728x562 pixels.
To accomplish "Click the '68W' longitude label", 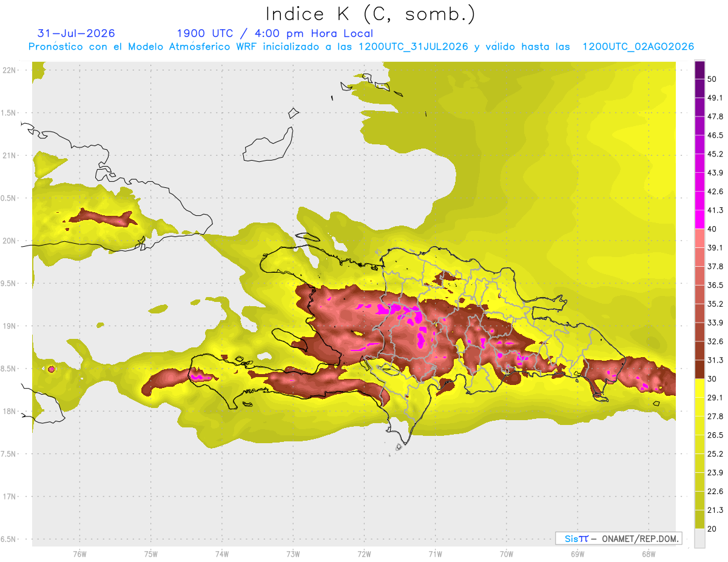I will 648,554.
